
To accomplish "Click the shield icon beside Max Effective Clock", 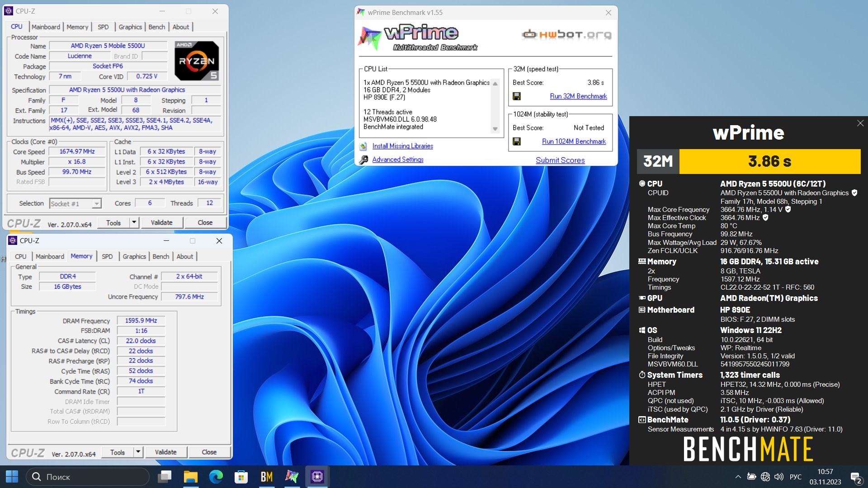I will pos(765,218).
